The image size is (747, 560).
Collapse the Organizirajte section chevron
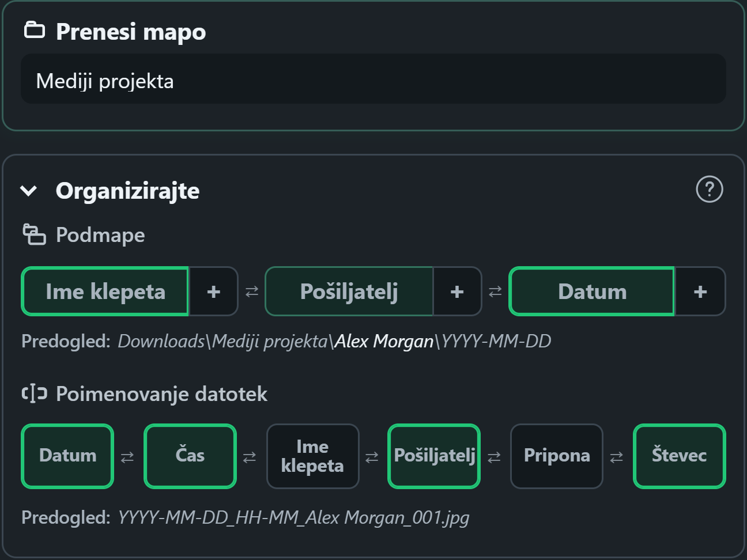28,191
